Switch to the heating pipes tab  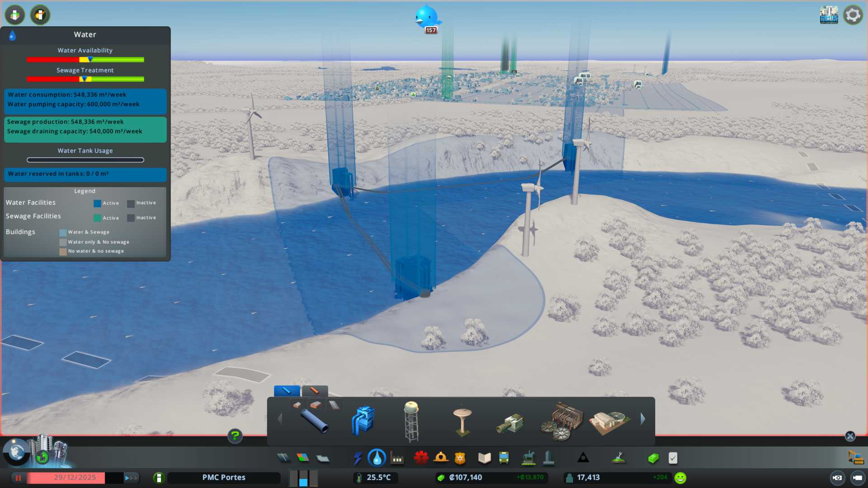click(315, 390)
